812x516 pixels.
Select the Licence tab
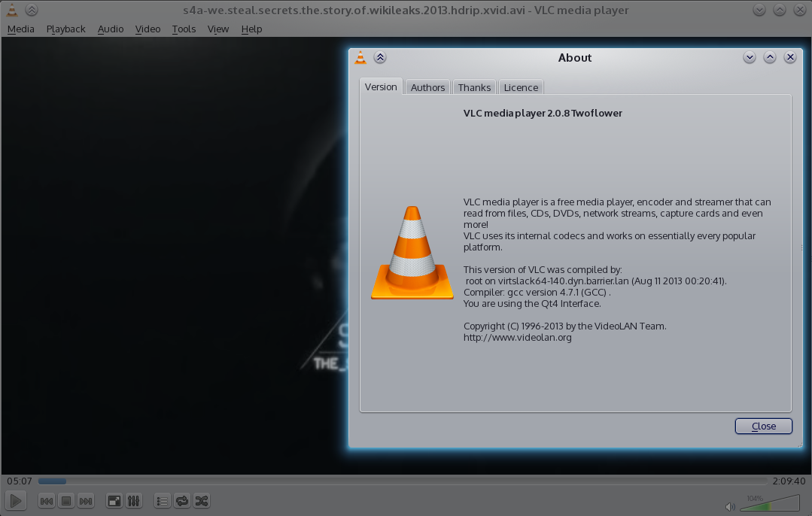(x=521, y=87)
